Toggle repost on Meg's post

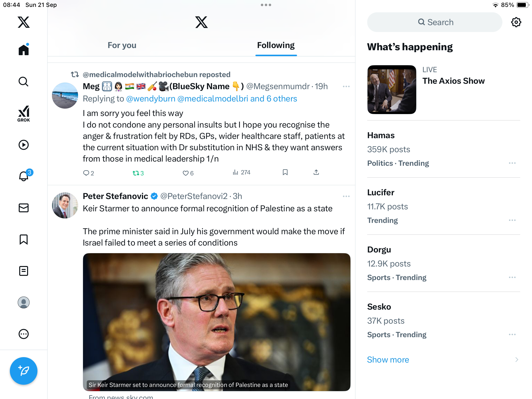click(136, 173)
